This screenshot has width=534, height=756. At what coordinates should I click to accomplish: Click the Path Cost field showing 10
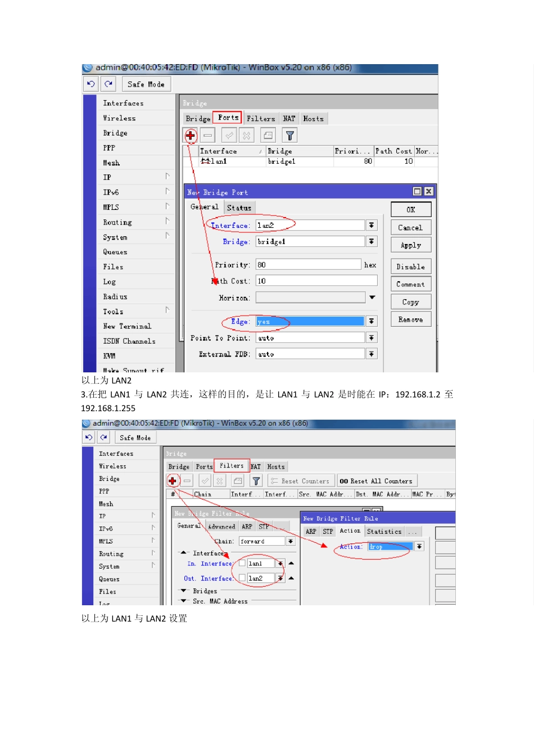(x=316, y=281)
